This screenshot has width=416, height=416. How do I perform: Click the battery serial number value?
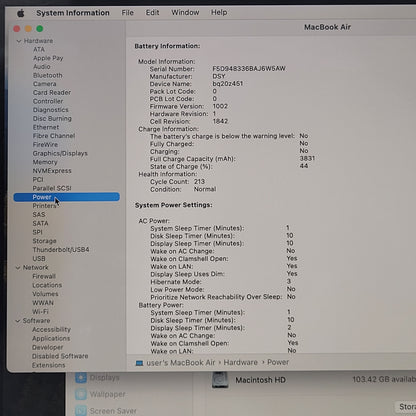point(249,69)
